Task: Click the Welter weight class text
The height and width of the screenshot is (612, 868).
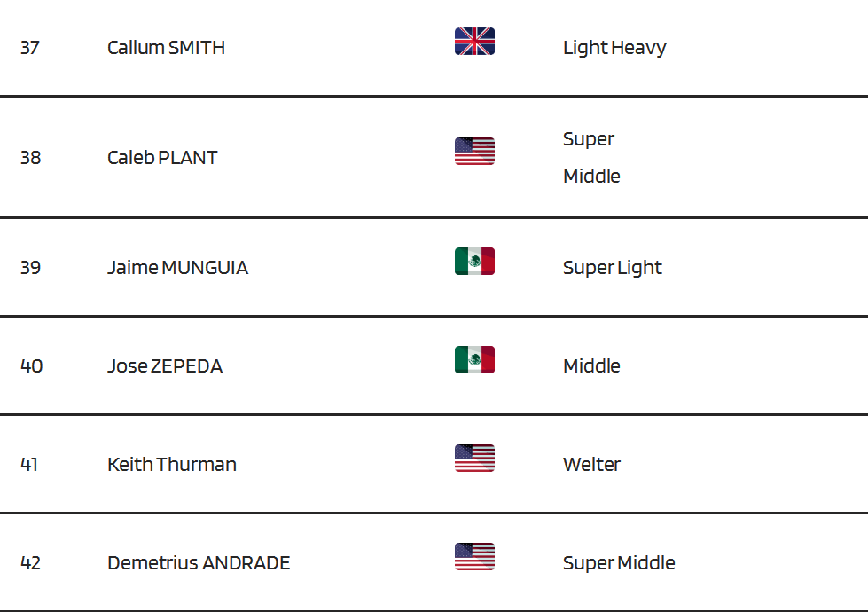Action: 591,465
